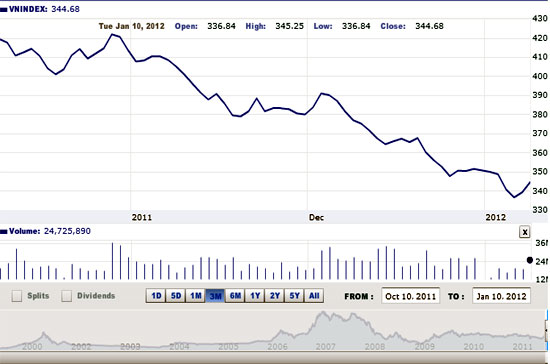The height and width of the screenshot is (364, 550).
Task: Click the 330 price axis label
Action: [x=540, y=210]
